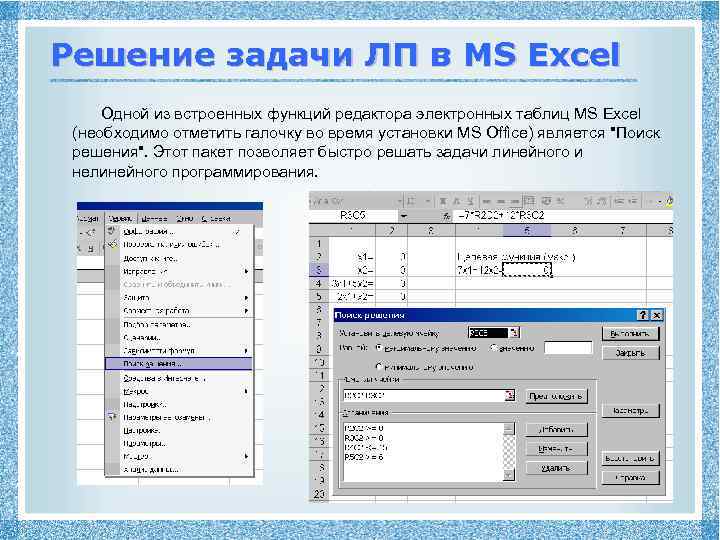Click the Underline (Ч) toolbar icon
Viewport: 720px width, 540px height.
coord(470,201)
